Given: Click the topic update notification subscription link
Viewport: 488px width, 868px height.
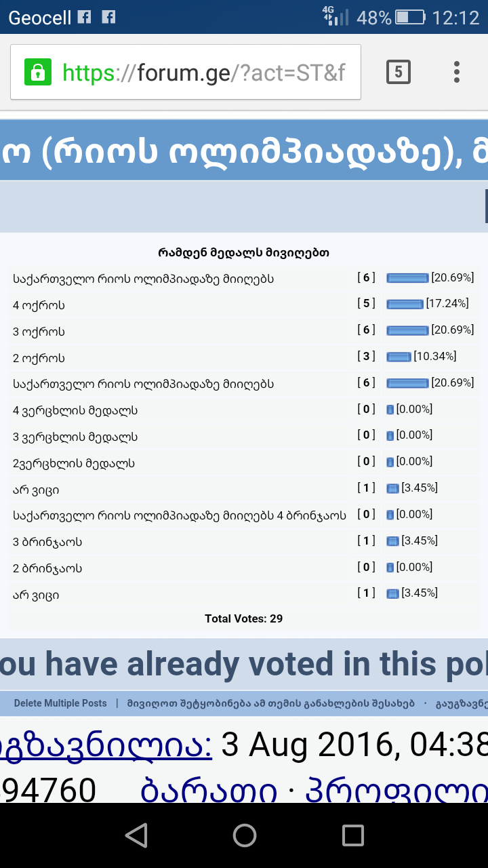Looking at the screenshot, I should pyautogui.click(x=270, y=703).
